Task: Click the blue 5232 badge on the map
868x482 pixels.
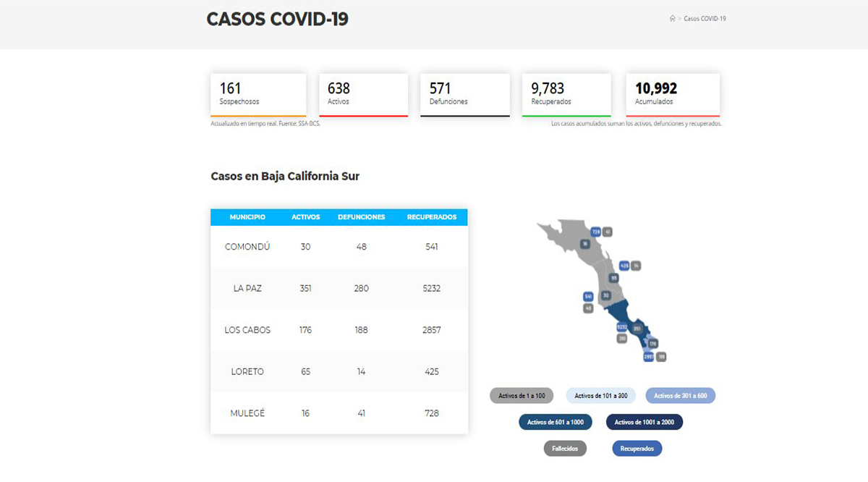Action: [622, 327]
